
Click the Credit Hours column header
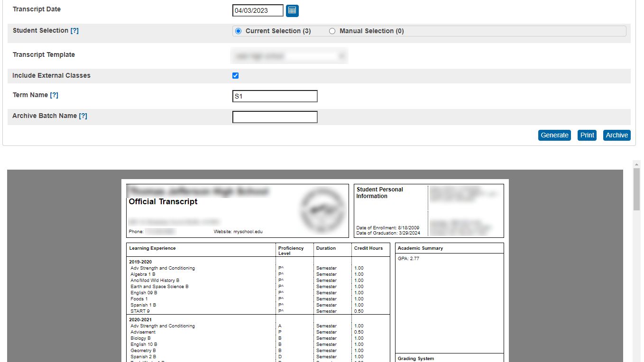pos(368,248)
